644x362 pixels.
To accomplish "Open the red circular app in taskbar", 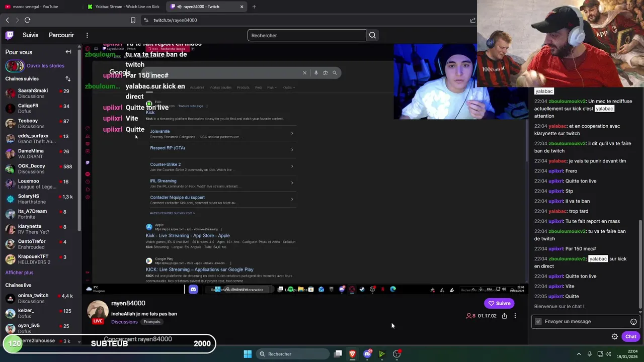I will [397, 354].
